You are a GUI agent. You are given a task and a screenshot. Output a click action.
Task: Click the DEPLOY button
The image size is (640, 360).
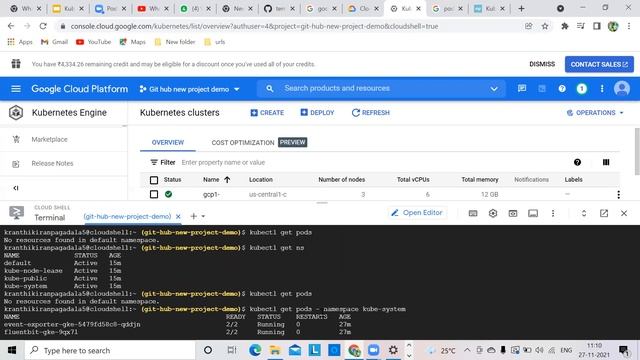[317, 113]
